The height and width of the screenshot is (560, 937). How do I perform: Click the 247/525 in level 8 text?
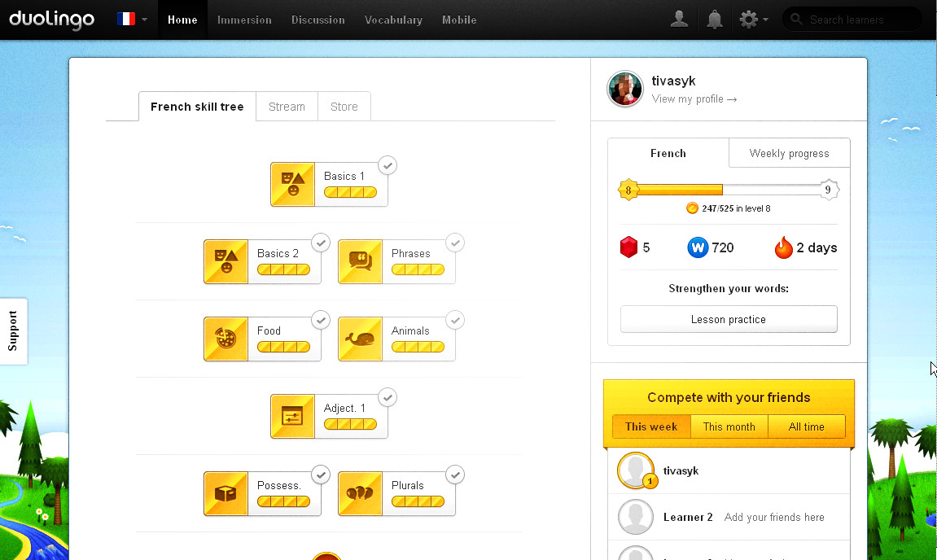tap(736, 208)
